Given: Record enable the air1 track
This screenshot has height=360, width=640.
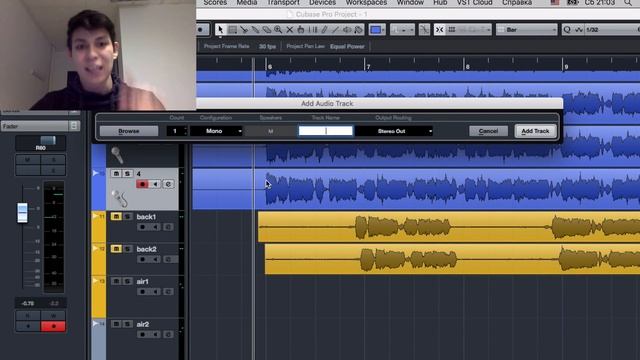Looking at the screenshot, I should 142,292.
